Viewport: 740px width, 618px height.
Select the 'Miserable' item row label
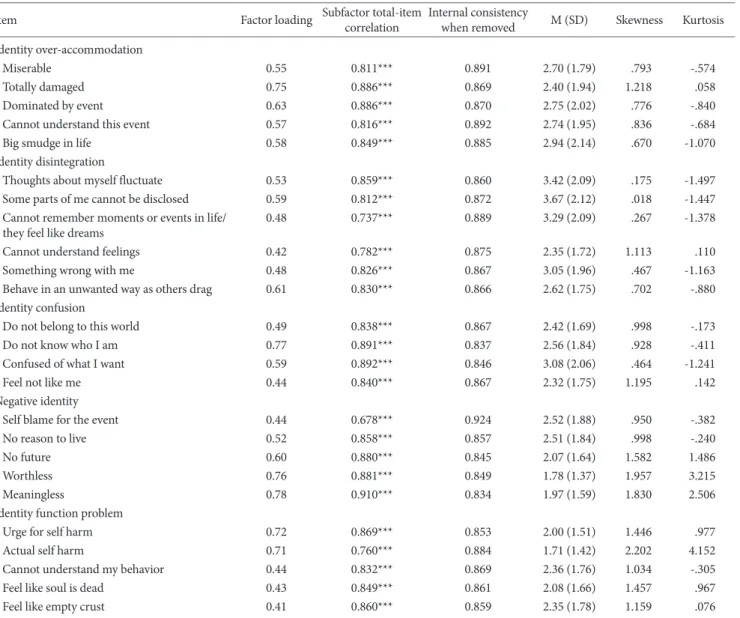point(27,68)
